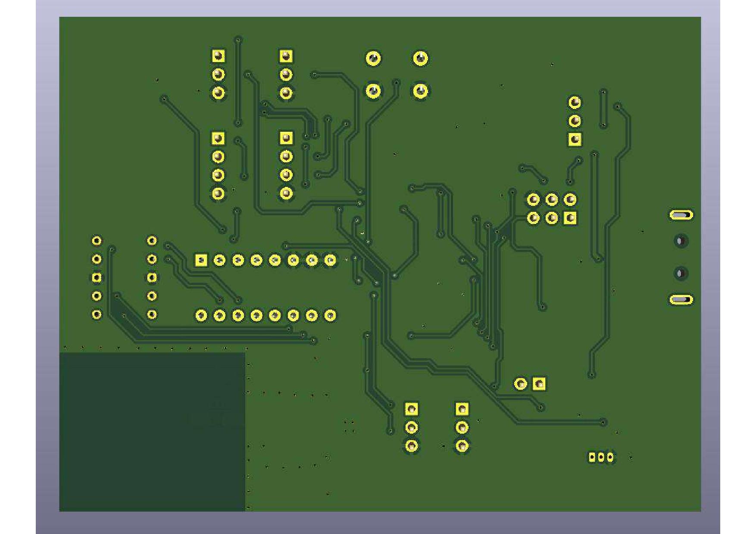Click the square pad of the two-by-three header
This screenshot has width=756, height=534.
coord(570,218)
